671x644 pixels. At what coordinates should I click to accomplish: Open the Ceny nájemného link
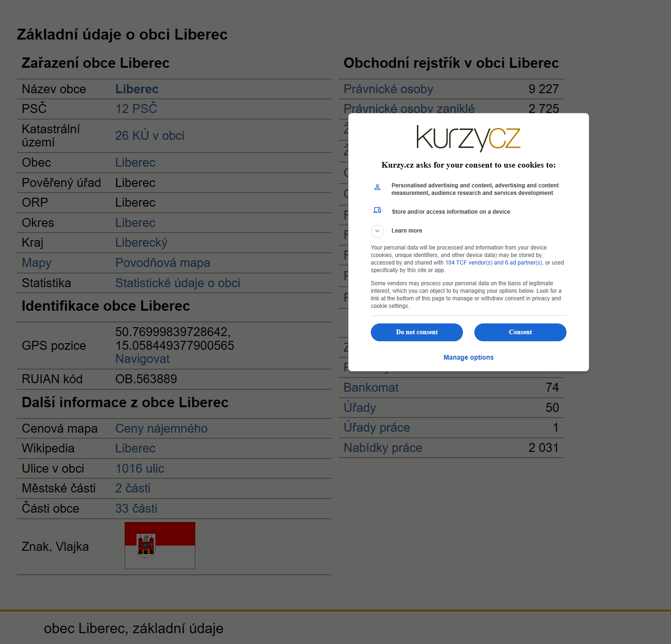click(x=161, y=428)
